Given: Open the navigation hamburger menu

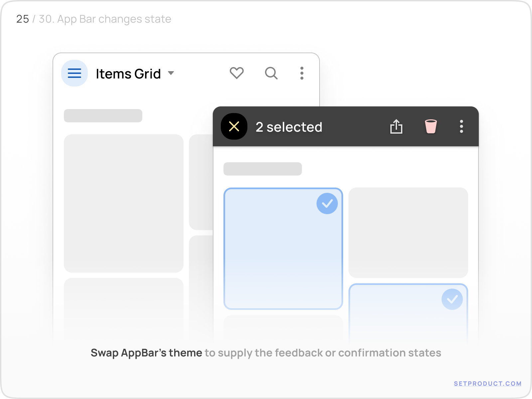Looking at the screenshot, I should pyautogui.click(x=74, y=73).
